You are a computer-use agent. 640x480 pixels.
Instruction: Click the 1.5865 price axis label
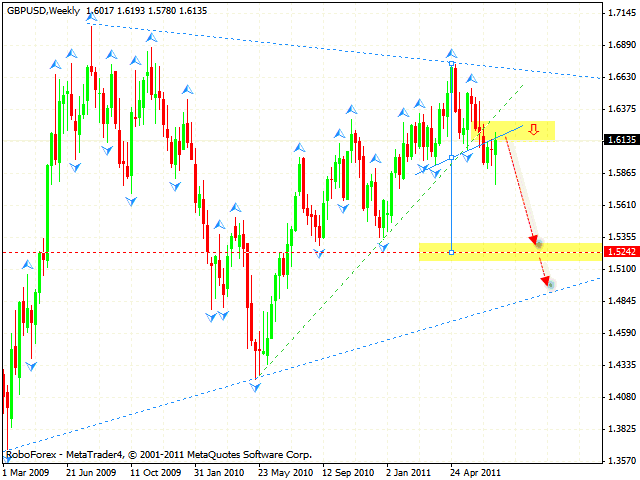[x=622, y=173]
